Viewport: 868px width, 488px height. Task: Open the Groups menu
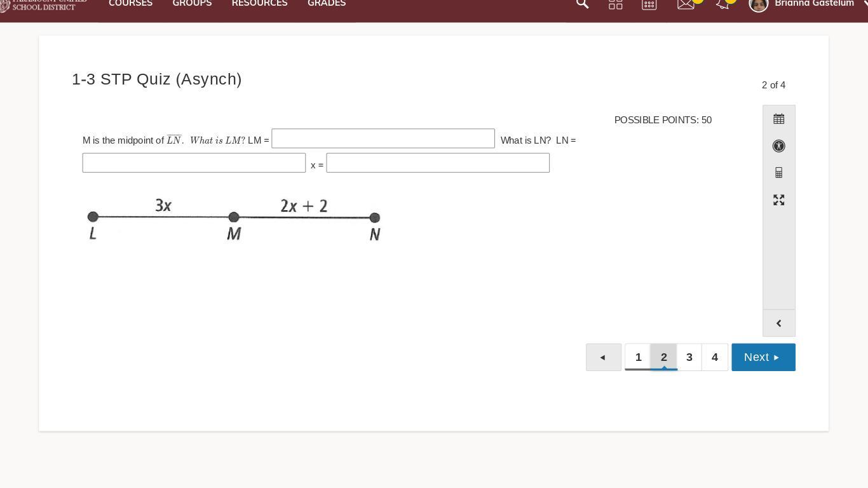(x=193, y=3)
